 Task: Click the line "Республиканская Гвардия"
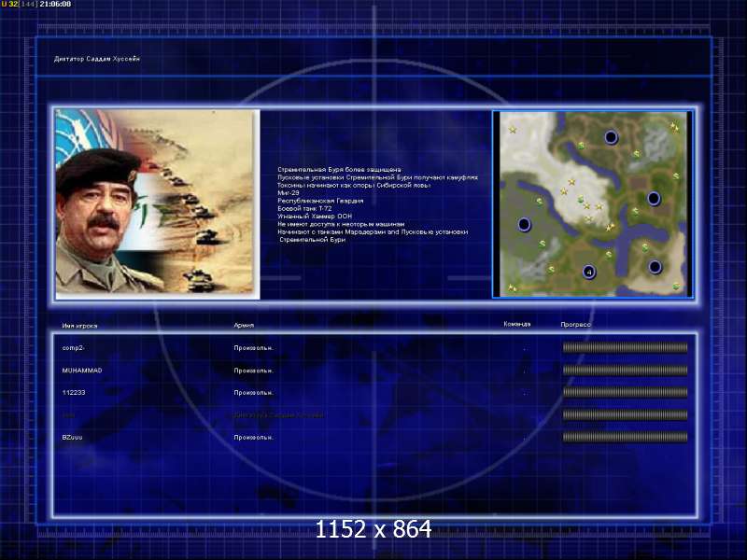pyautogui.click(x=320, y=201)
